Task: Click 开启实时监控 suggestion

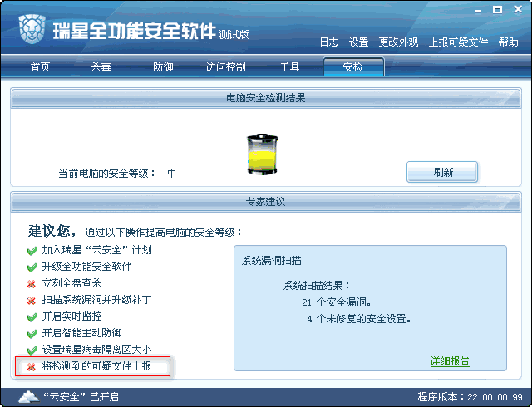Action: pos(71,316)
